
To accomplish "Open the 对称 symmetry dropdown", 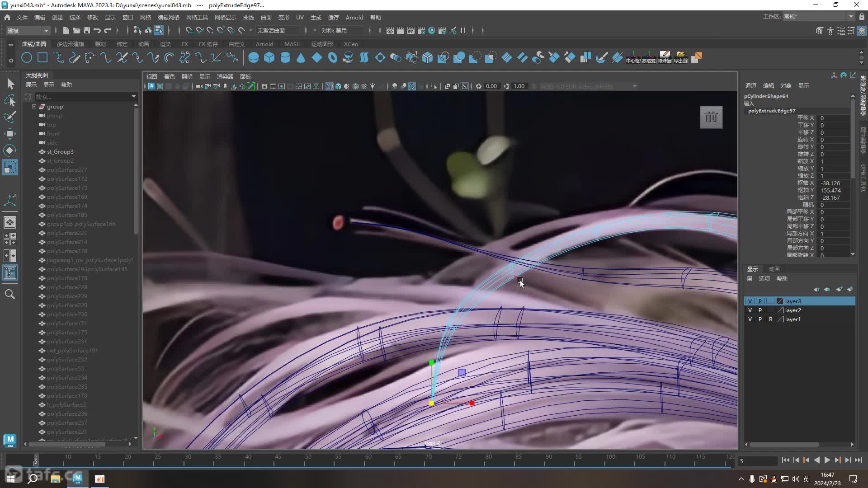I will click(x=342, y=30).
